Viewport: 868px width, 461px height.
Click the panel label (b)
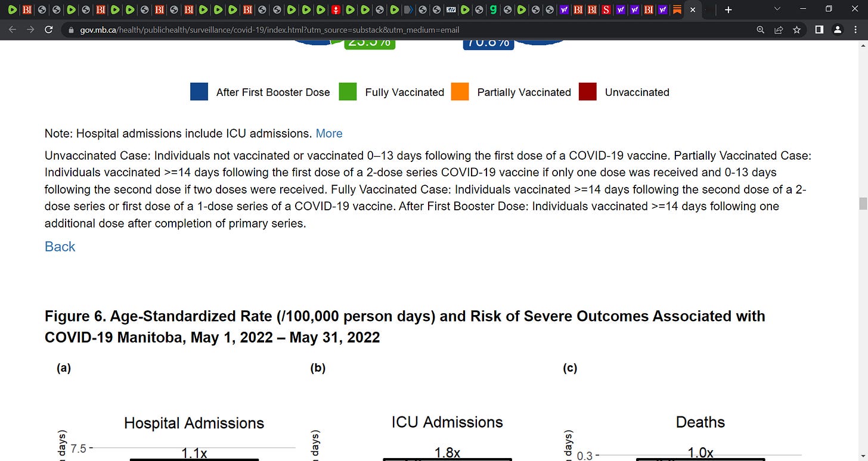tap(318, 368)
